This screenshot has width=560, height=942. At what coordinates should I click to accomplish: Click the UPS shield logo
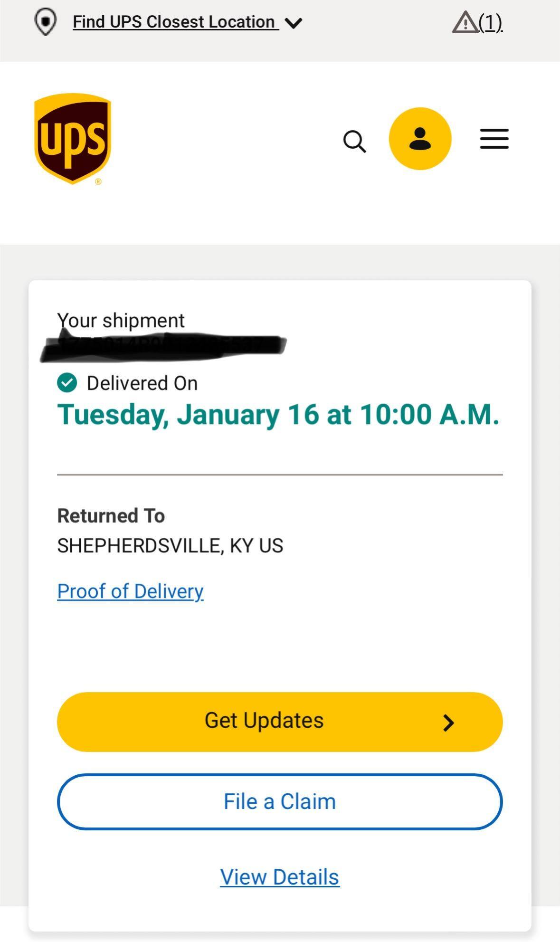[73, 138]
